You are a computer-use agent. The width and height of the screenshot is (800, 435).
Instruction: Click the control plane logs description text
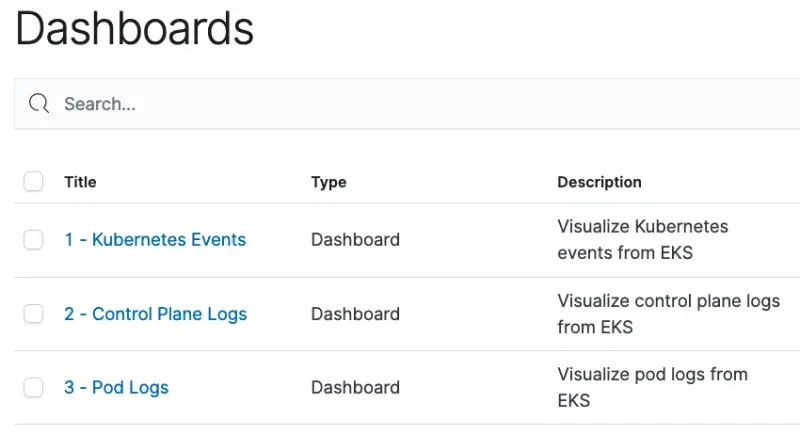(668, 314)
